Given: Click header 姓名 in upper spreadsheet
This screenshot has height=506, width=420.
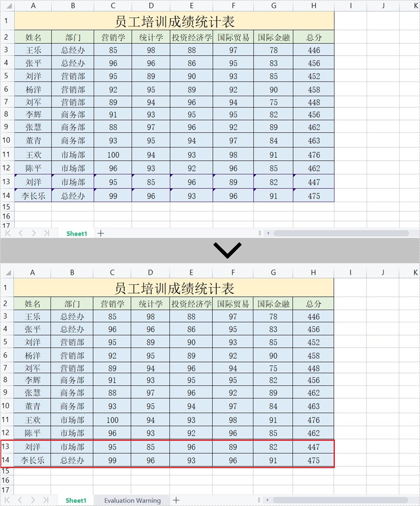Looking at the screenshot, I should pos(33,37).
